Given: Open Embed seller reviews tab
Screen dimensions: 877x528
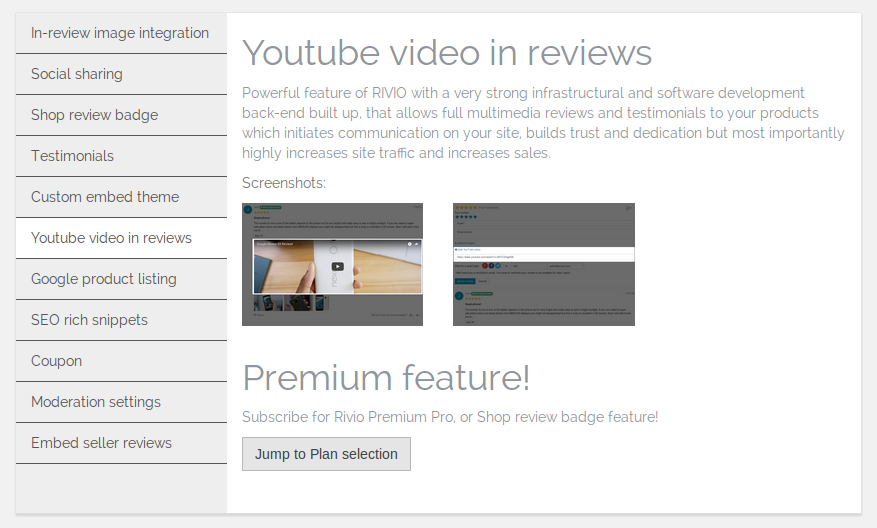Looking at the screenshot, I should tap(121, 443).
